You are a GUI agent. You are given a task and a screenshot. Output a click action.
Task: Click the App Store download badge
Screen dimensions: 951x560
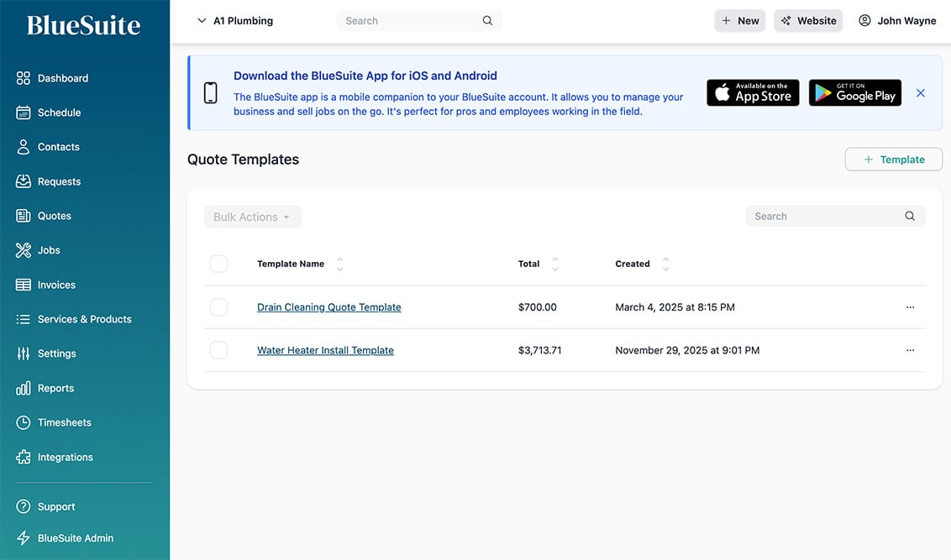coord(753,92)
